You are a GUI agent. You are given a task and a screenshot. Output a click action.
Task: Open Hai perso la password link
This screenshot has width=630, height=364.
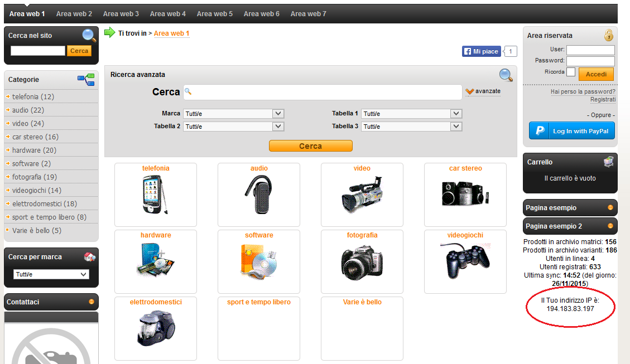[583, 91]
